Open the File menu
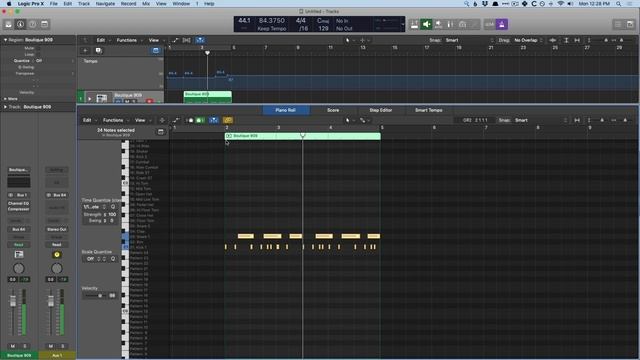The width and height of the screenshot is (640, 360). click(x=53, y=4)
